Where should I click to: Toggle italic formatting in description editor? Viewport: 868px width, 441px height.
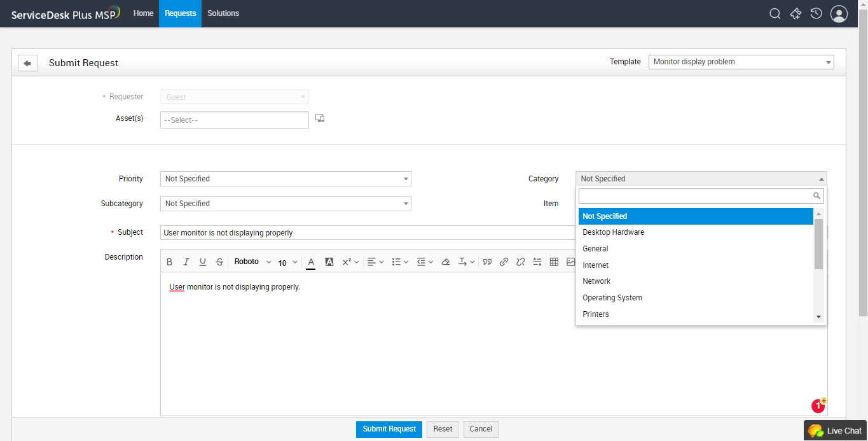(186, 262)
